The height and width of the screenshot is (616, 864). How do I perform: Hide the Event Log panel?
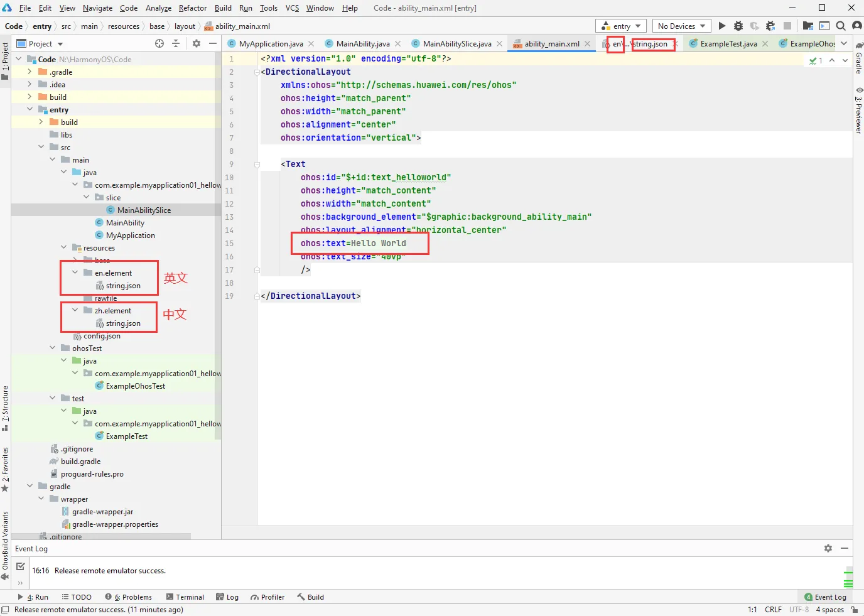click(845, 548)
